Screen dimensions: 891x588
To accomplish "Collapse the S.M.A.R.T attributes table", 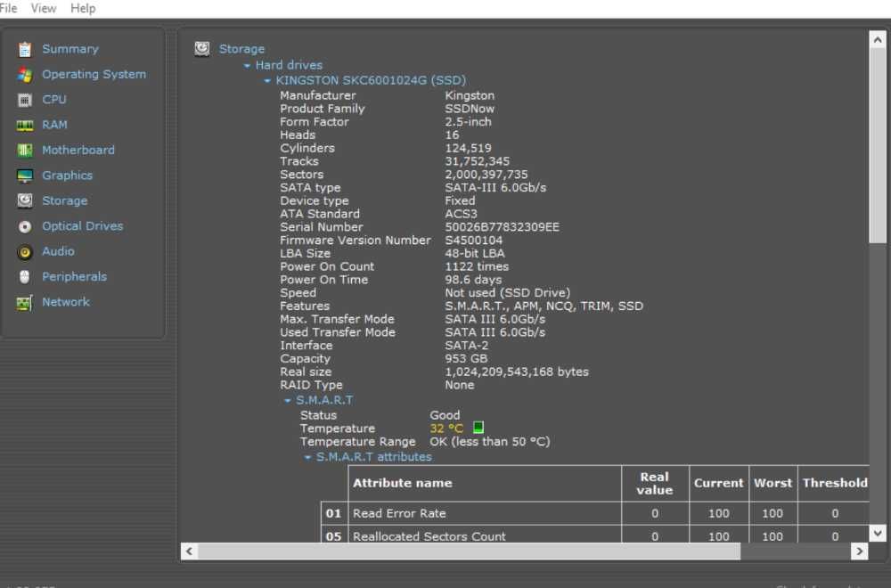I will (307, 457).
